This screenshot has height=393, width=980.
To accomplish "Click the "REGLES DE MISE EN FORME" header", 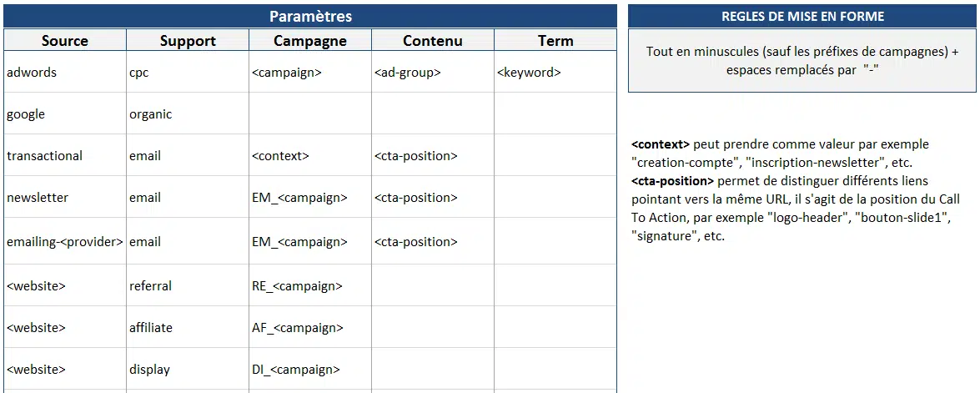I will point(802,17).
